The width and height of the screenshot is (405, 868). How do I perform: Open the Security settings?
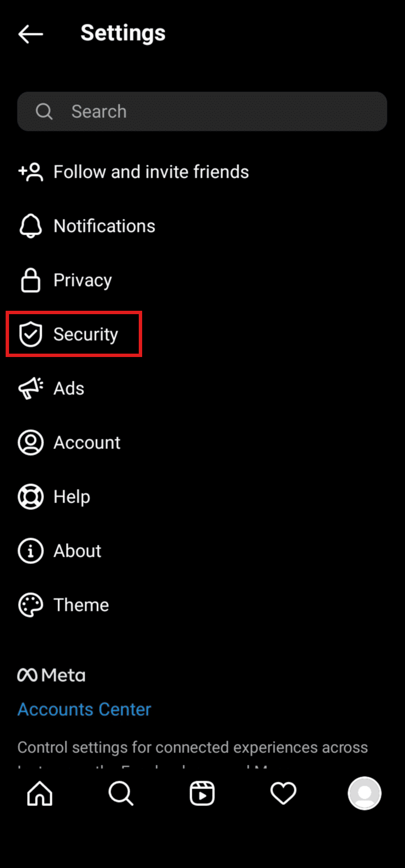86,334
